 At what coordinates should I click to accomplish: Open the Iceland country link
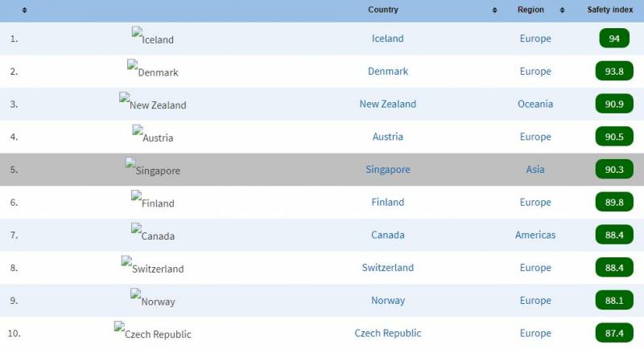click(388, 39)
